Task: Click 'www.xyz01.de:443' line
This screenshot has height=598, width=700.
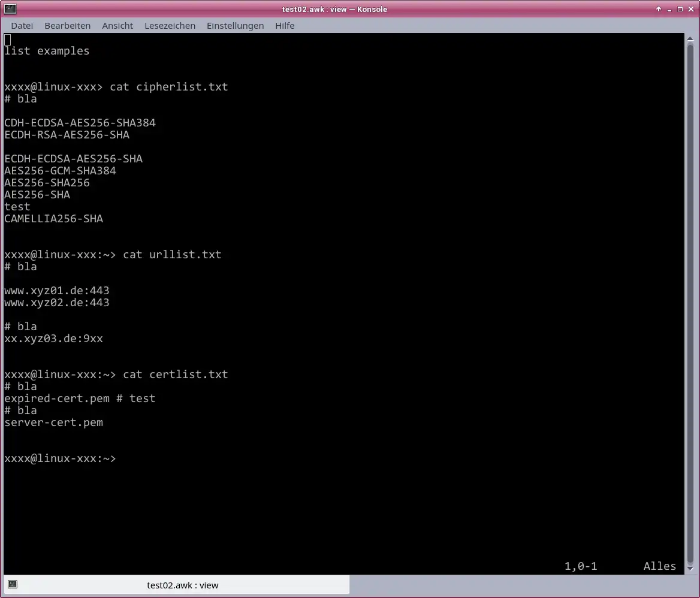Action: point(57,291)
